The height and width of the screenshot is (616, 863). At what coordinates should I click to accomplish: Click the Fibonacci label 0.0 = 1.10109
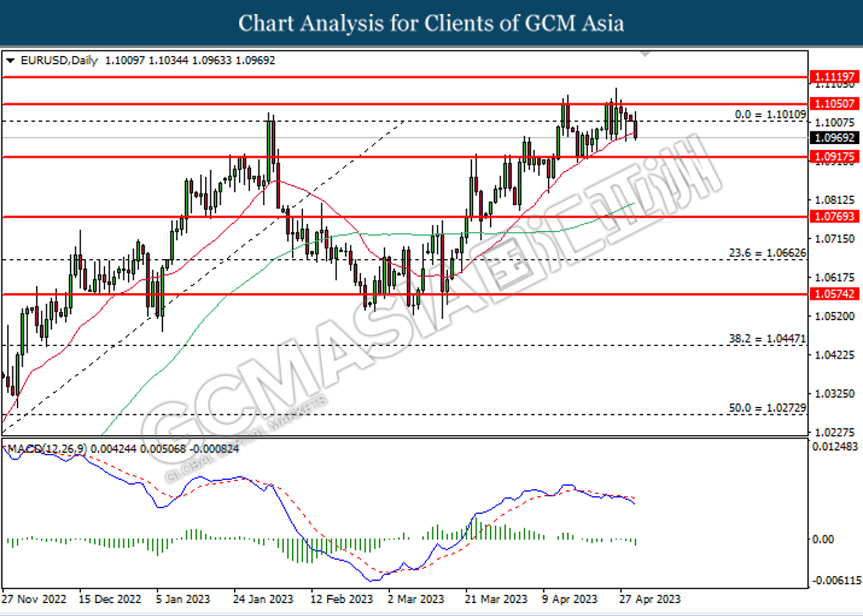click(x=770, y=114)
